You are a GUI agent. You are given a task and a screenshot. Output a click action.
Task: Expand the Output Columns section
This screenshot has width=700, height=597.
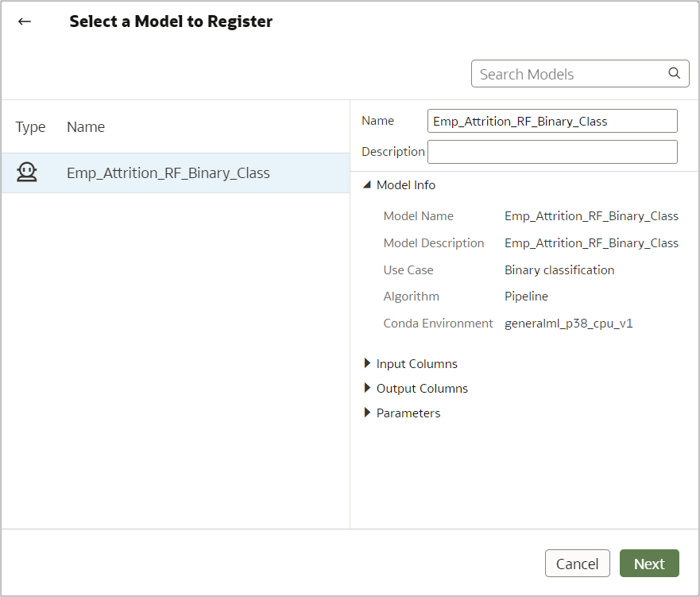tap(367, 388)
